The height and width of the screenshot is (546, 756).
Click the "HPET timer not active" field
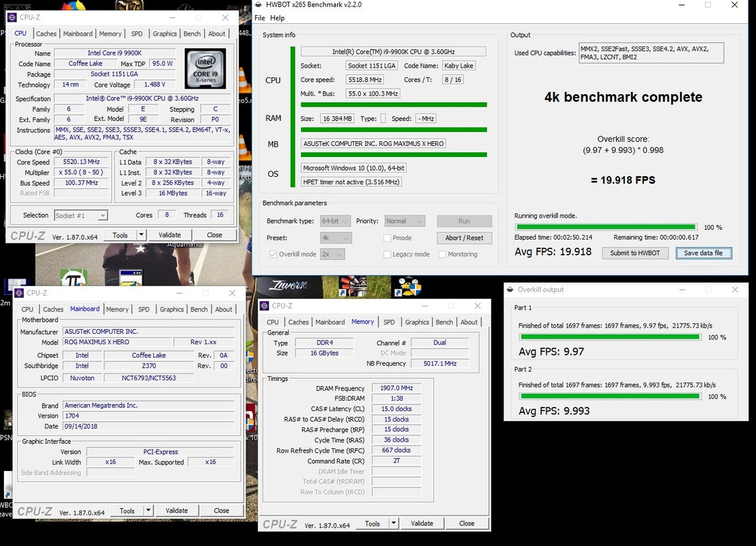pyautogui.click(x=351, y=182)
